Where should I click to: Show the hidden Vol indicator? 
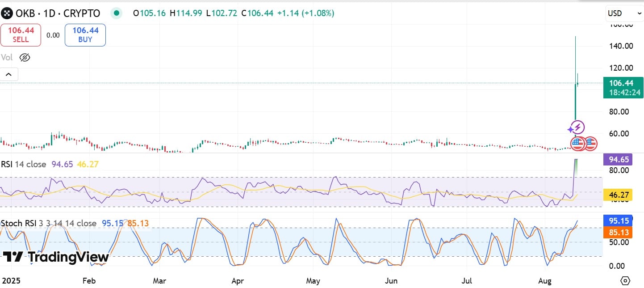(x=25, y=57)
